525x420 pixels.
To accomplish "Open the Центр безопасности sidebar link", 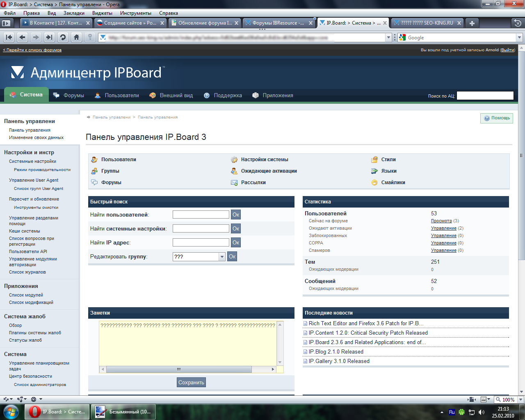I will pos(30,376).
